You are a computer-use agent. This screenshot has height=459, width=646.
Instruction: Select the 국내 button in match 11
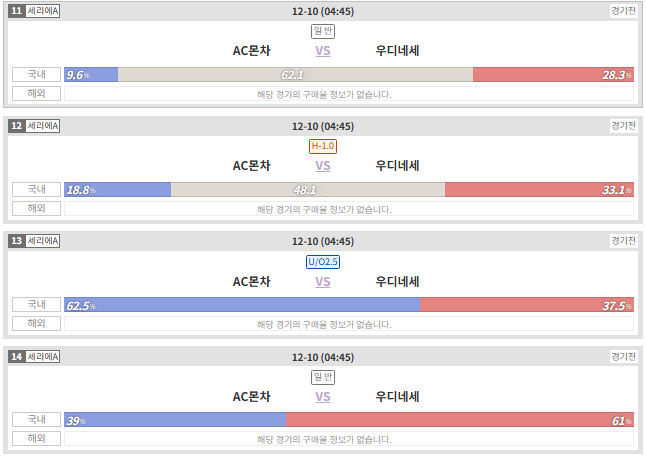36,75
